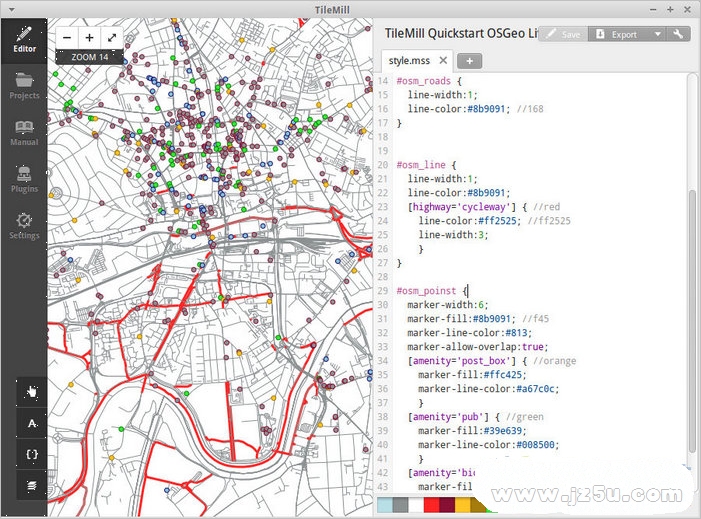This screenshot has width=701, height=519.
Task: Open the Carto reference braces icon
Action: click(32, 455)
